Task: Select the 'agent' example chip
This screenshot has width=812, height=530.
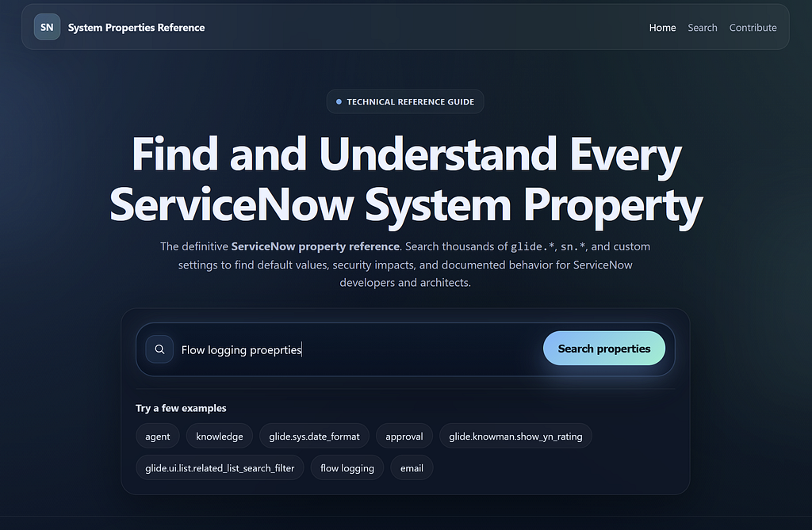Action: (158, 437)
